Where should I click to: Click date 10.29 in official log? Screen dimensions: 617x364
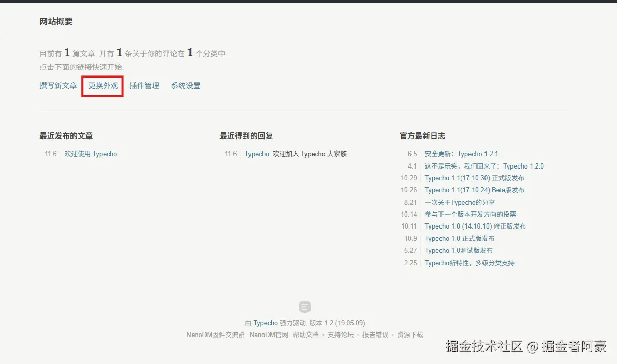408,178
